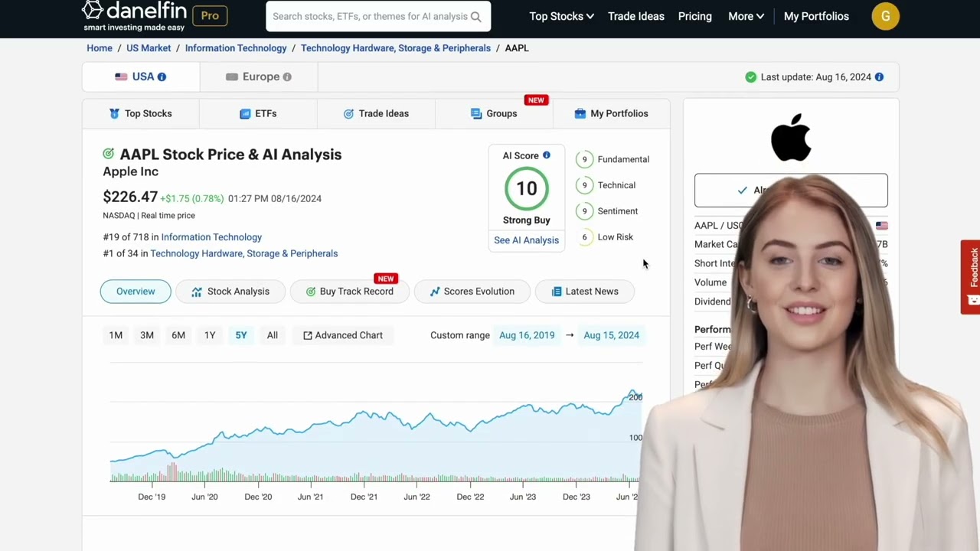Image resolution: width=980 pixels, height=551 pixels.
Task: Open the My Portfolios tab
Action: click(x=611, y=113)
